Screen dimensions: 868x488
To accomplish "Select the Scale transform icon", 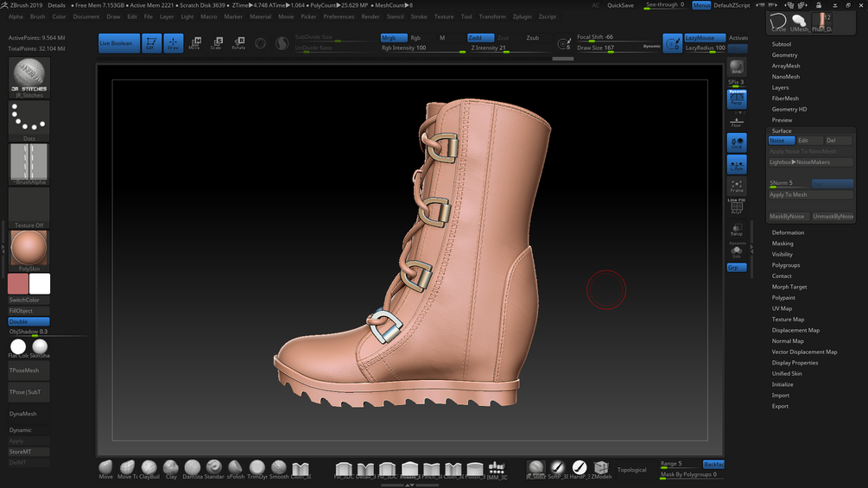I will pos(216,43).
